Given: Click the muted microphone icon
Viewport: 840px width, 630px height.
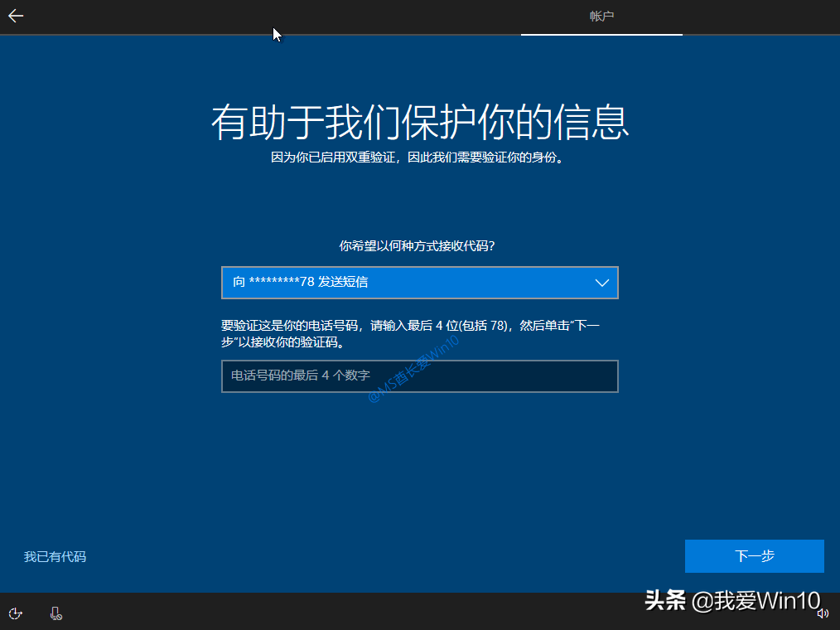Looking at the screenshot, I should 55,613.
